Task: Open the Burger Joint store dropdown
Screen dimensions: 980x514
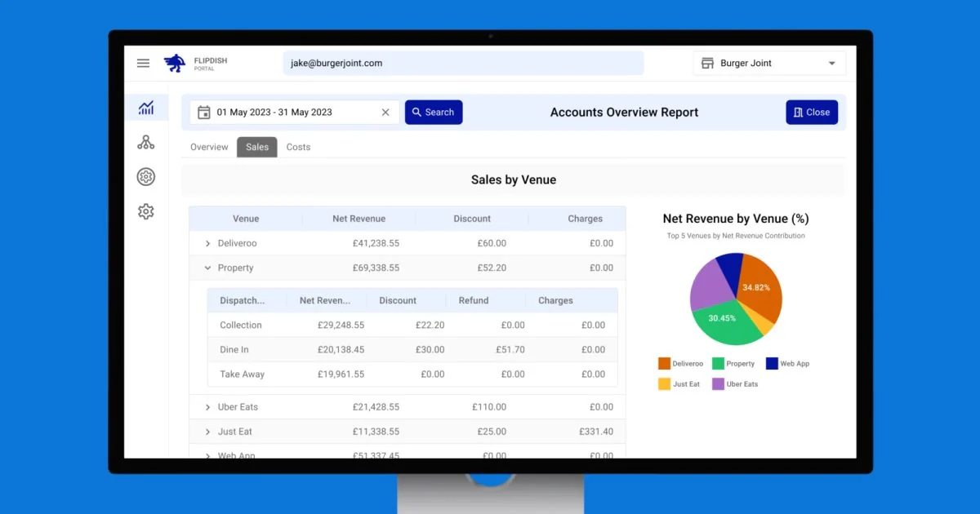Action: [769, 64]
